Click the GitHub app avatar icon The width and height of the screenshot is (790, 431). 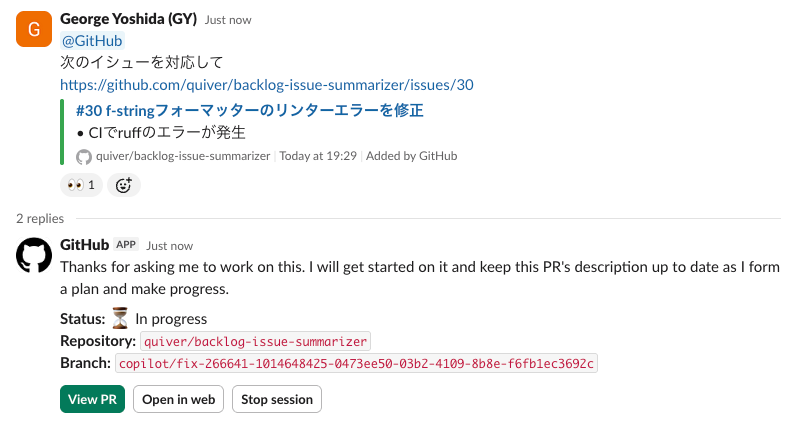(34, 255)
